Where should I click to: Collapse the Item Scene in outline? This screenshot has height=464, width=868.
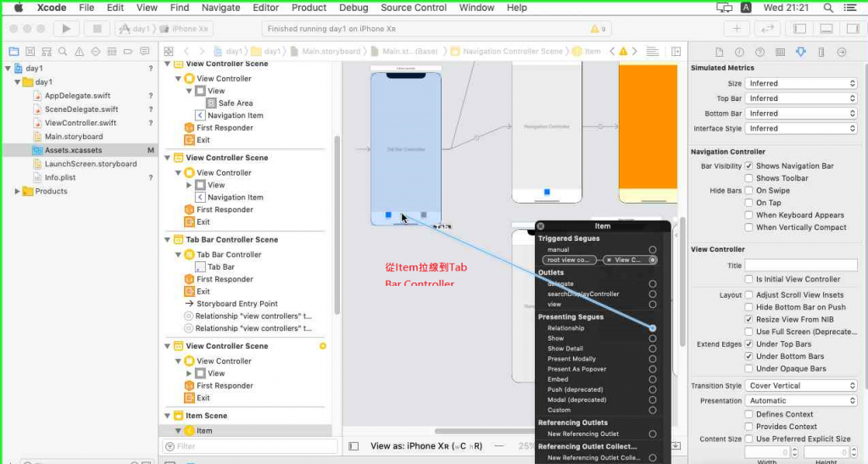[x=168, y=416]
